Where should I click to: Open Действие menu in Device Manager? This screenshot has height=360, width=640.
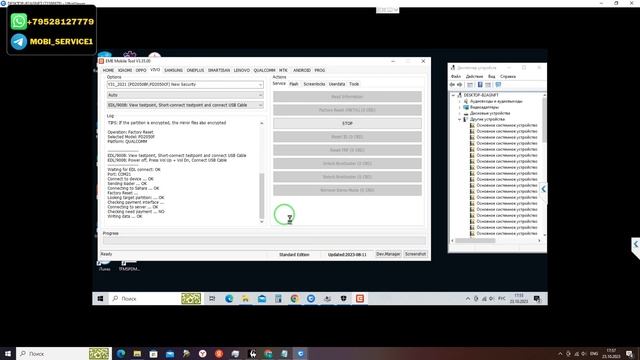474,76
